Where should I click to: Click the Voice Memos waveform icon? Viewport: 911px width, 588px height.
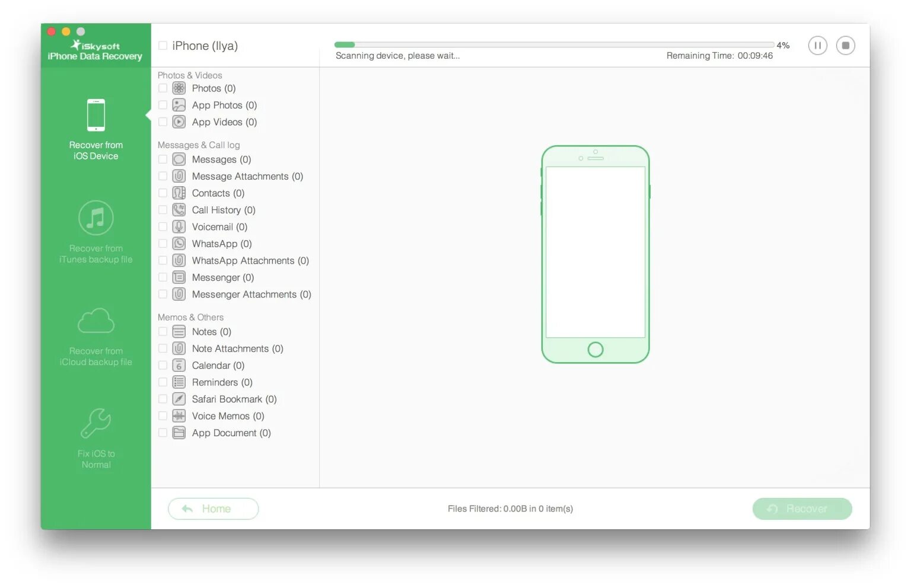179,416
